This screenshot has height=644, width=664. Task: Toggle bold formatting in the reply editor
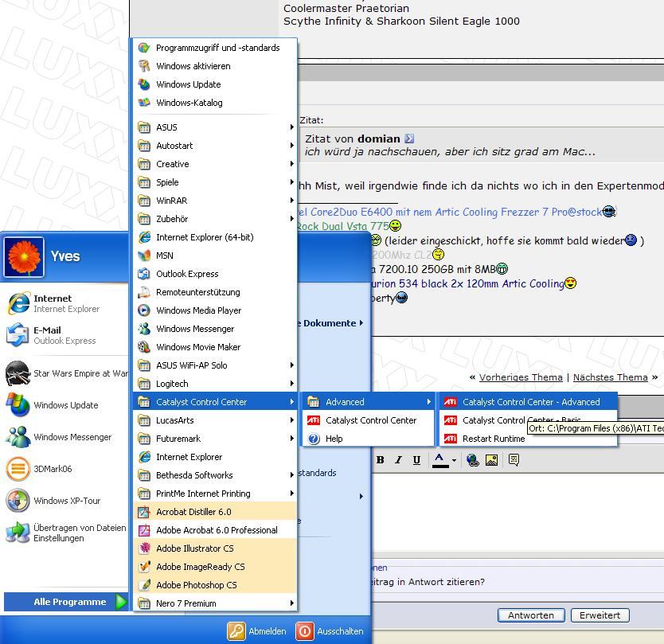381,460
